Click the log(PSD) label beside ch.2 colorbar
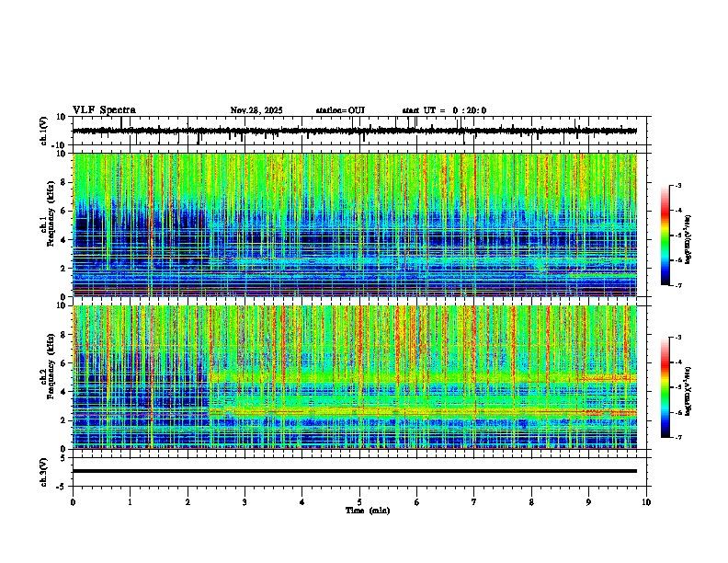728x563 pixels. point(688,391)
